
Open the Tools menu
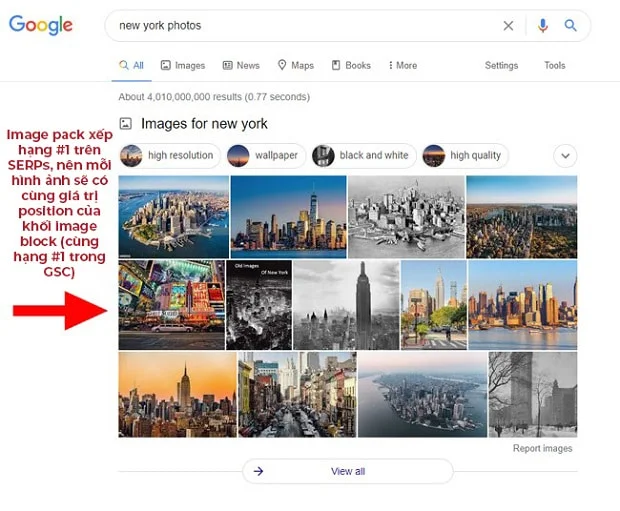pos(554,65)
